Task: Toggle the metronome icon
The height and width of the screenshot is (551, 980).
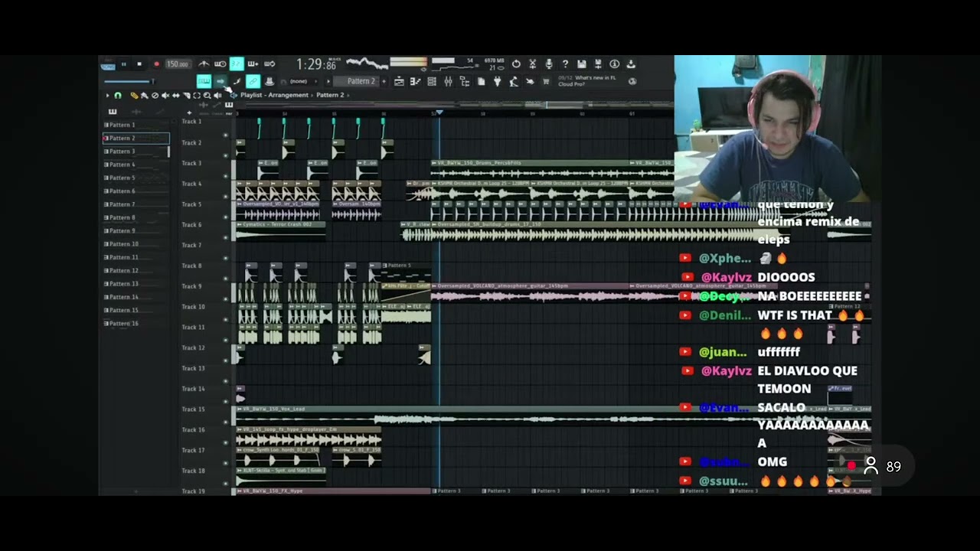Action: point(204,64)
